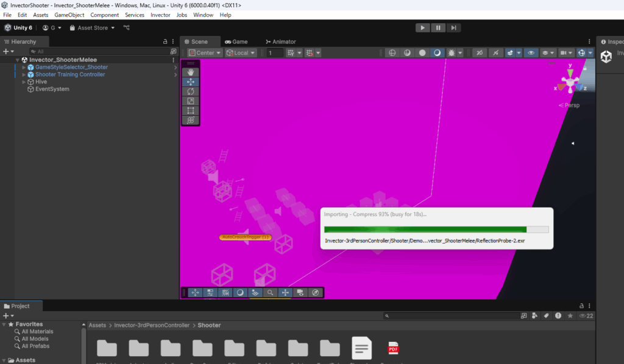The height and width of the screenshot is (364, 624).
Task: Filter by import log type icon
Action: click(x=558, y=315)
